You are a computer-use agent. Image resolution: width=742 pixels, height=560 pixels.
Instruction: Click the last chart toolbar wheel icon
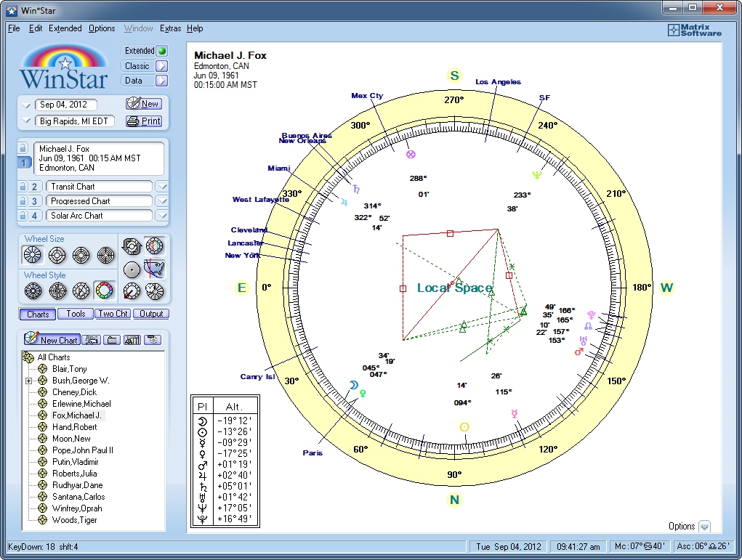tap(153, 340)
